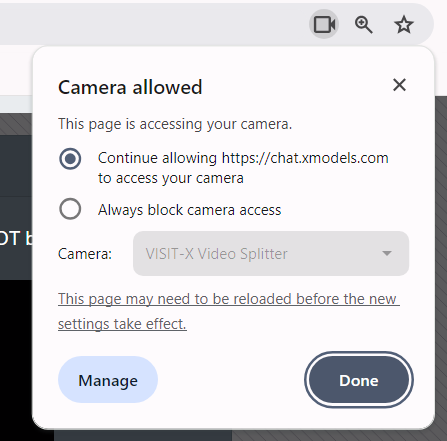Image resolution: width=447 pixels, height=441 pixels.
Task: Click the 'Camera allowed' heading
Action: click(x=130, y=87)
